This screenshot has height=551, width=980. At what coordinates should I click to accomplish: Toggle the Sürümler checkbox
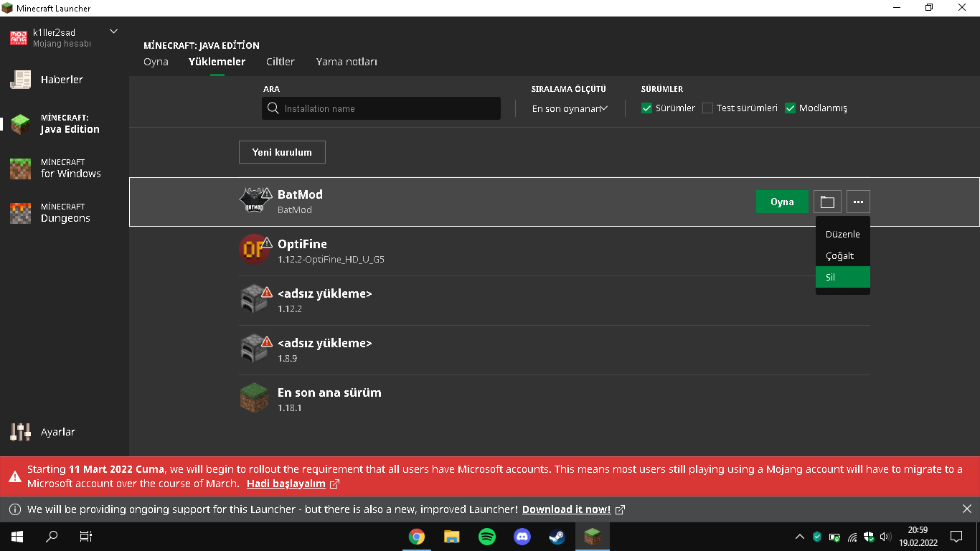(x=646, y=108)
